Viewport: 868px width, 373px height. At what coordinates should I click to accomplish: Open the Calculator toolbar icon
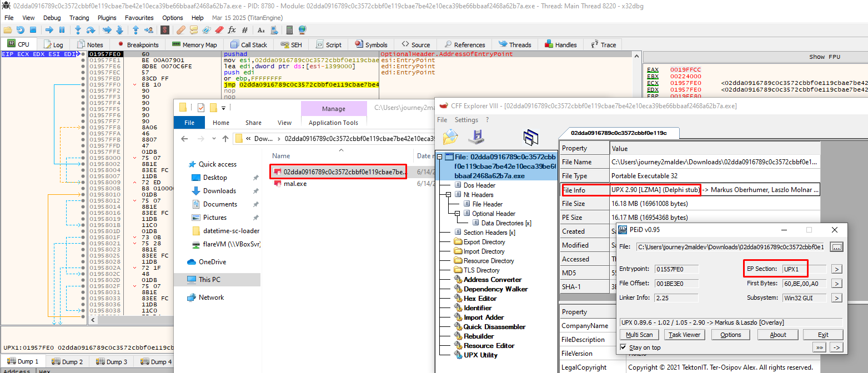289,30
